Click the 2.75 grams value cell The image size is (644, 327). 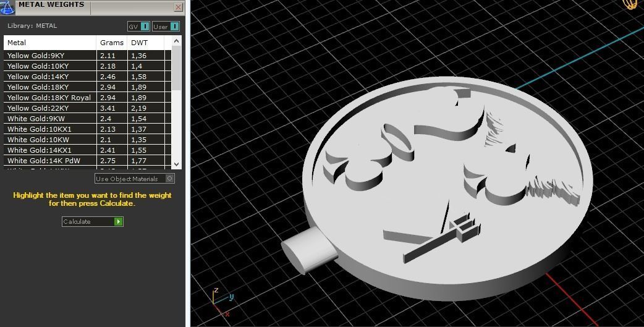pyautogui.click(x=112, y=161)
